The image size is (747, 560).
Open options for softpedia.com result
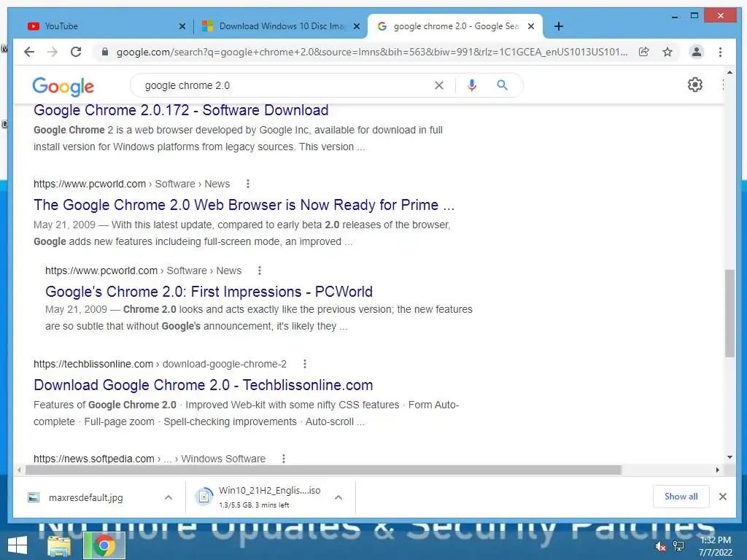(x=284, y=459)
